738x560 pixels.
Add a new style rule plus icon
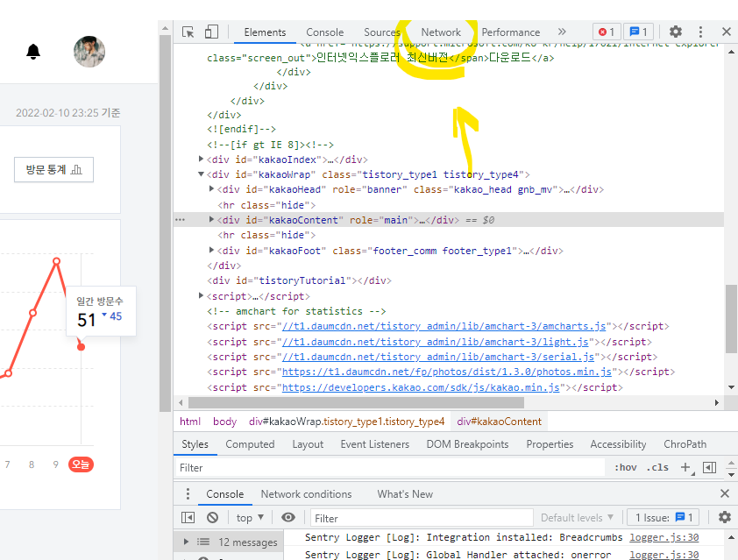(x=686, y=467)
